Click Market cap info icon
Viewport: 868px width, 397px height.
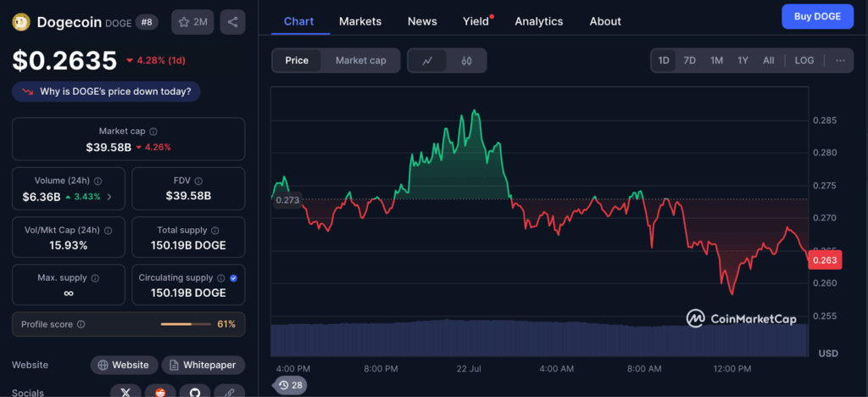pos(153,131)
